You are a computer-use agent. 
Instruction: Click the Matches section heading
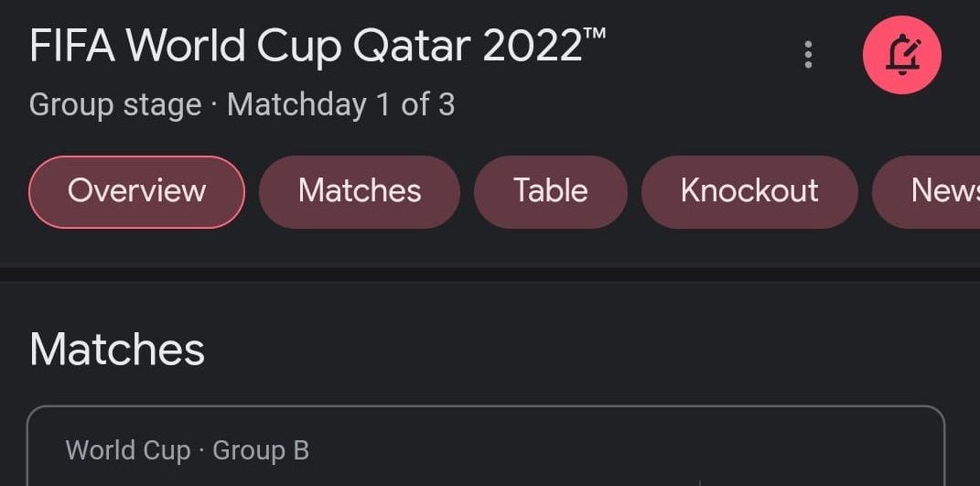coord(117,350)
